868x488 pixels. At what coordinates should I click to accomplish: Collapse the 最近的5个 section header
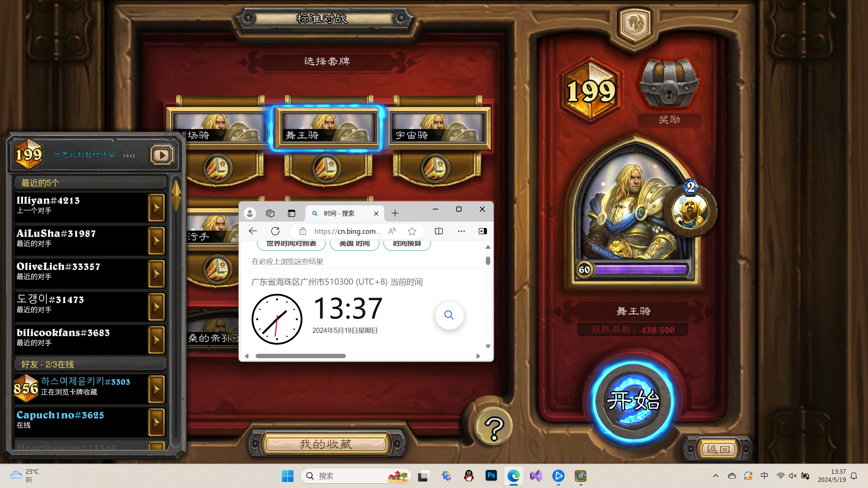tap(90, 183)
